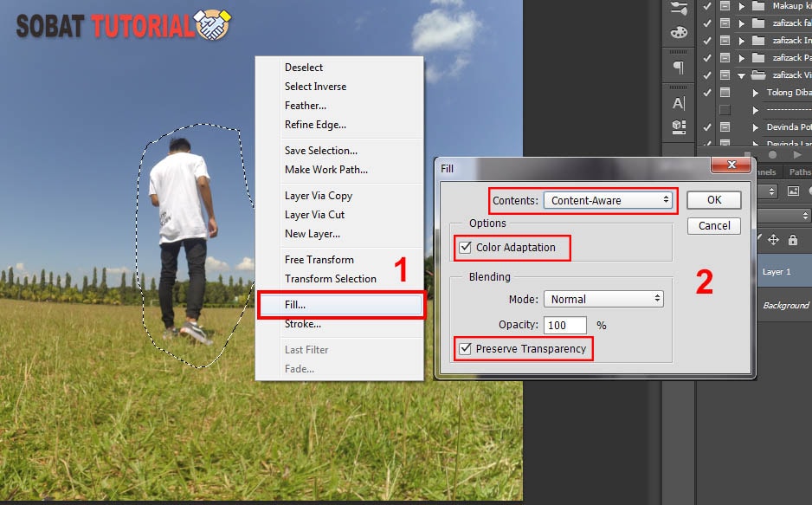The width and height of the screenshot is (812, 505).
Task: Choose Stroke... from the context menu
Action: (339, 324)
